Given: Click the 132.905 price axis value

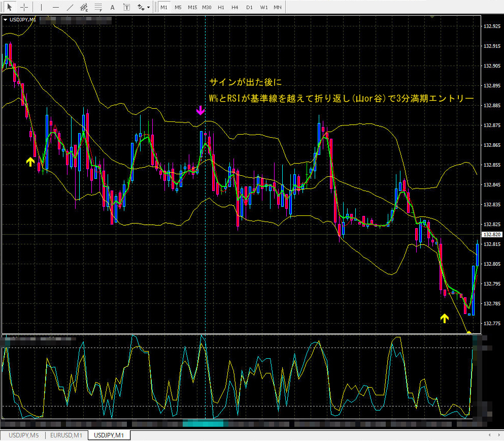Looking at the screenshot, I should pyautogui.click(x=492, y=66).
